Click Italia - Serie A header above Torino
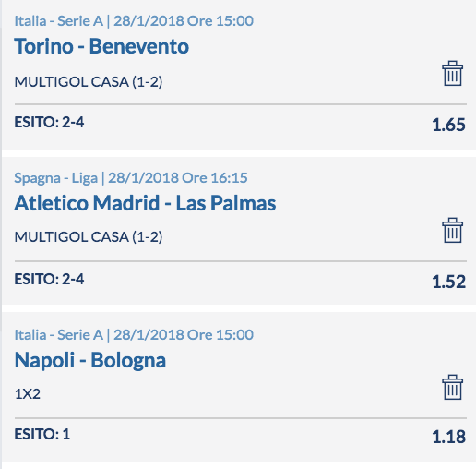The width and height of the screenshot is (476, 469). tap(59, 21)
